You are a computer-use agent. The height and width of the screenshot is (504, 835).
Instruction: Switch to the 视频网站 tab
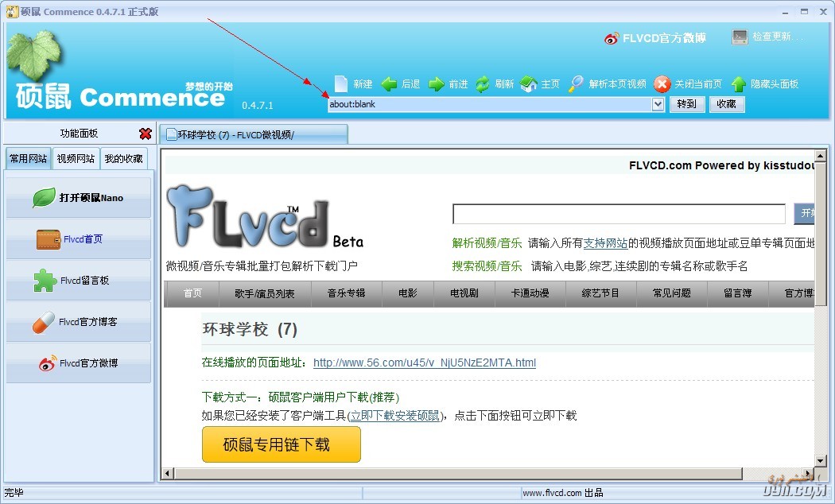click(x=76, y=159)
